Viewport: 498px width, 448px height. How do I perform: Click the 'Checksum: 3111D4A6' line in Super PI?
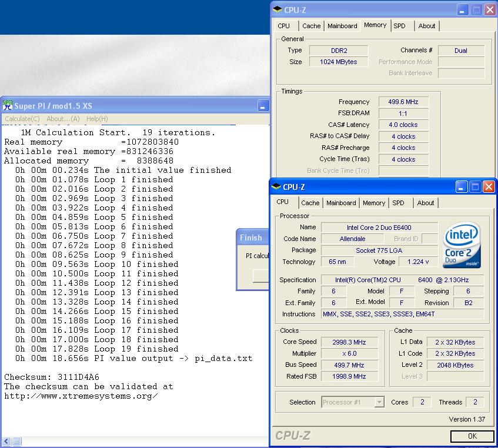click(x=52, y=377)
